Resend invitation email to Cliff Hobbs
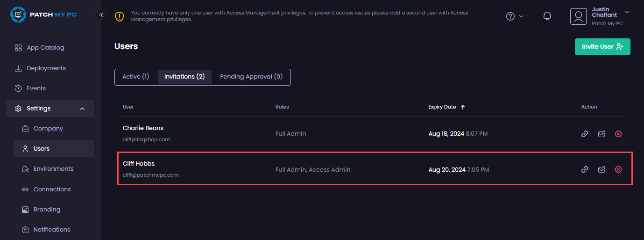 point(602,169)
